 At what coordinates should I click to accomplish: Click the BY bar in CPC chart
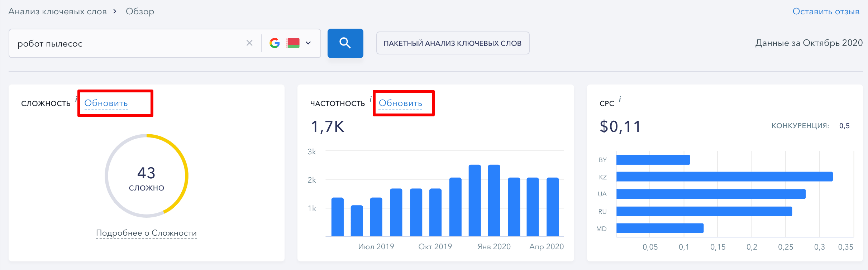tap(653, 160)
